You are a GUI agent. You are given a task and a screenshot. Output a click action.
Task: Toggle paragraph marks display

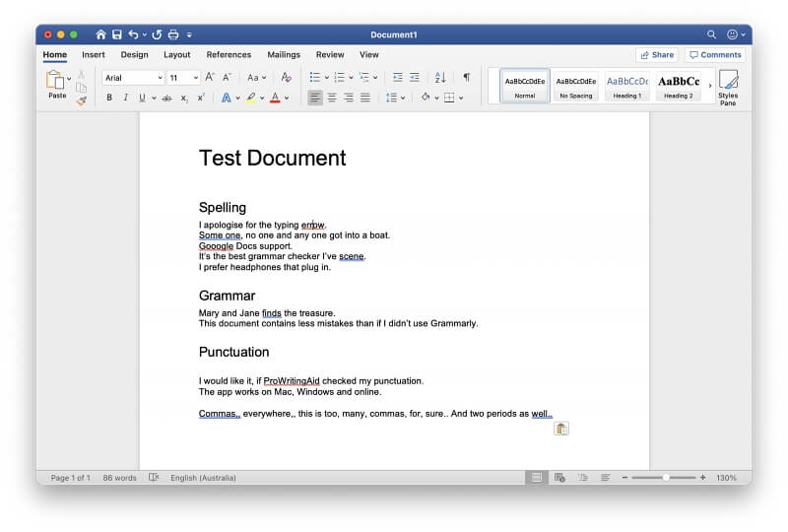466,77
